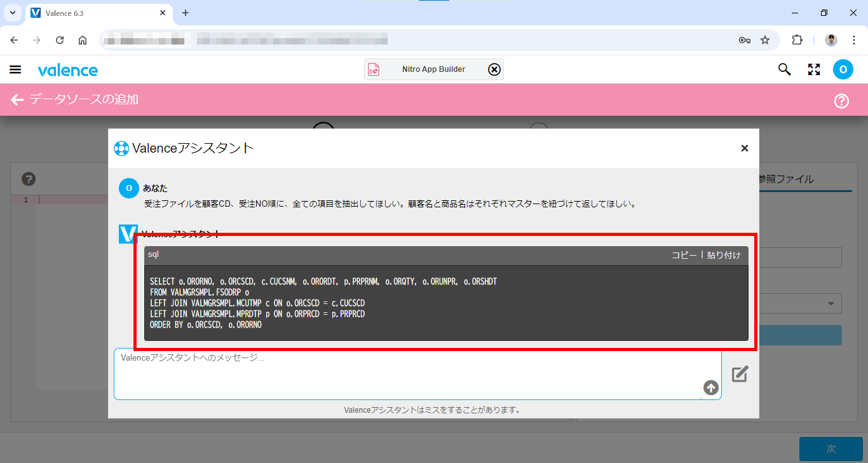The image size is (868, 463).
Task: Click the SELECT line of the SQL
Action: click(323, 281)
